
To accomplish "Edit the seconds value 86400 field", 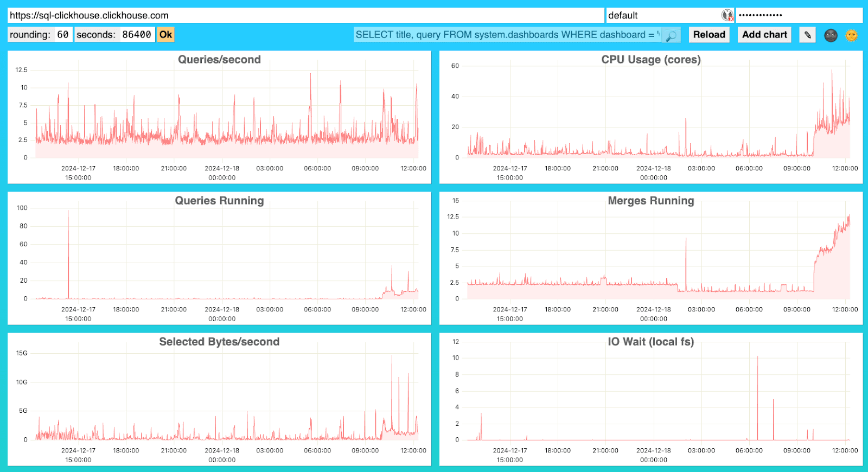I will click(x=136, y=35).
